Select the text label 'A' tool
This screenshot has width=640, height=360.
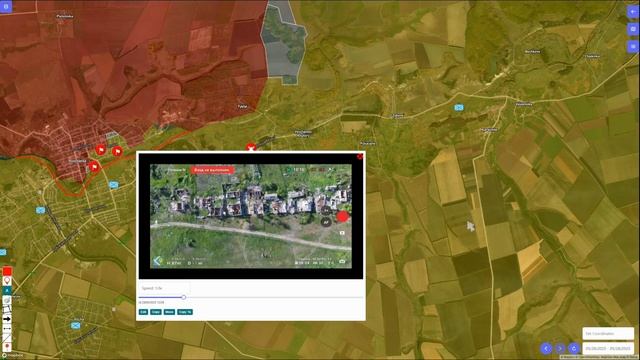7,290
